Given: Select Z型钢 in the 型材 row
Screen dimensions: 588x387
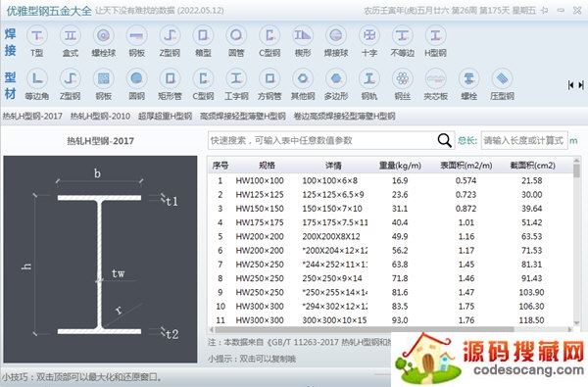Looking at the screenshot, I should [x=71, y=78].
